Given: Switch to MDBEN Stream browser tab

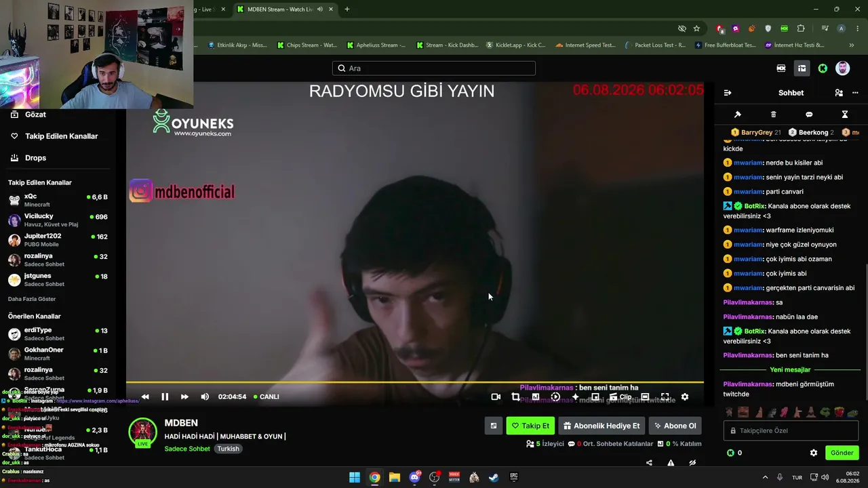Looking at the screenshot, I should pos(285,9).
